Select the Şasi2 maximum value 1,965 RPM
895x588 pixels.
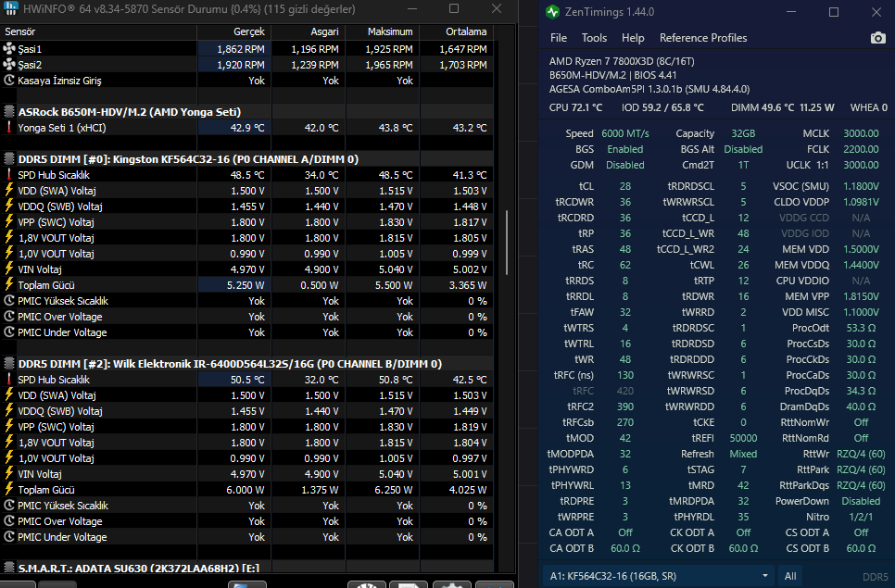(389, 65)
